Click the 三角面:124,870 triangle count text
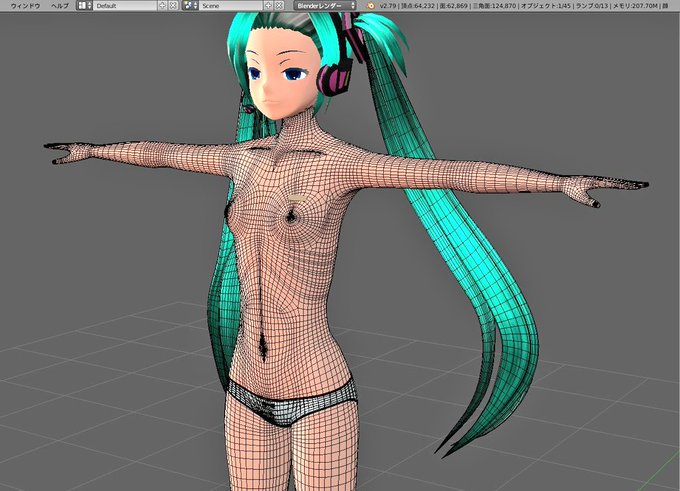Viewport: 680px width, 491px height. pos(494,6)
